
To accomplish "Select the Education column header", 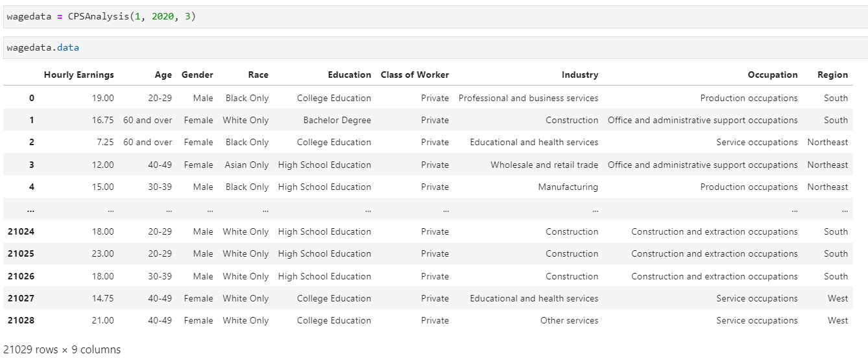I will click(350, 75).
